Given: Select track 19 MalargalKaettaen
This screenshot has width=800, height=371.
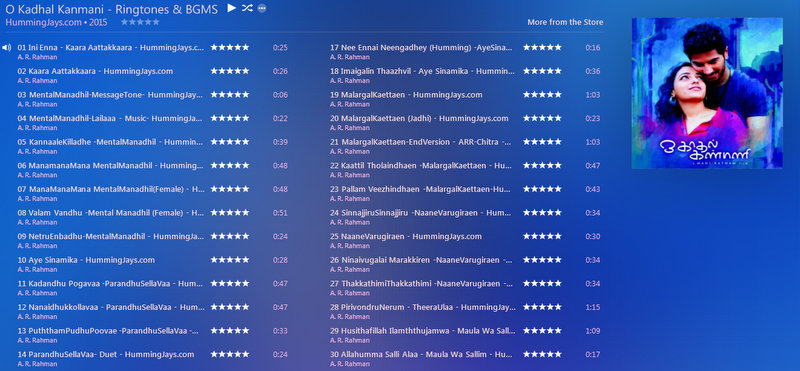Looking at the screenshot, I should click(406, 94).
